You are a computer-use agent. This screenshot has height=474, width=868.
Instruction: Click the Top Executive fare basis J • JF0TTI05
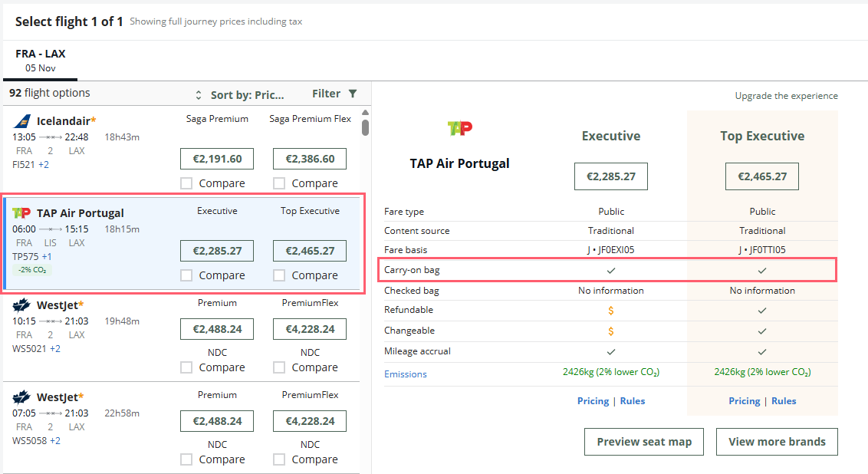coord(762,250)
